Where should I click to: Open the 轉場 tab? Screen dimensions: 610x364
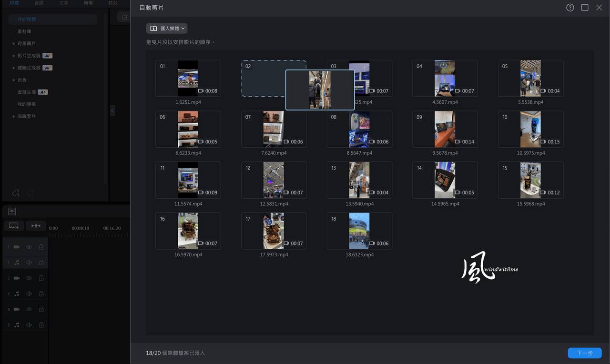pyautogui.click(x=89, y=3)
